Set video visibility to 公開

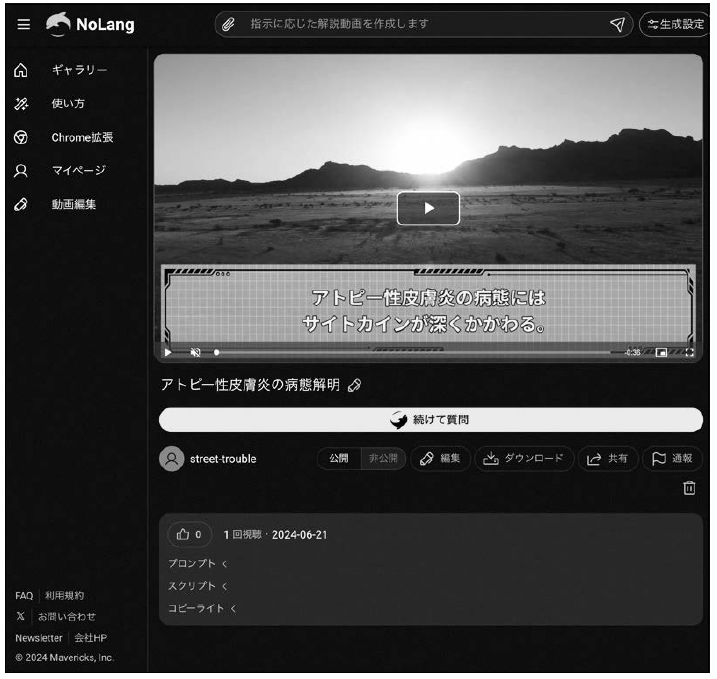tap(339, 458)
